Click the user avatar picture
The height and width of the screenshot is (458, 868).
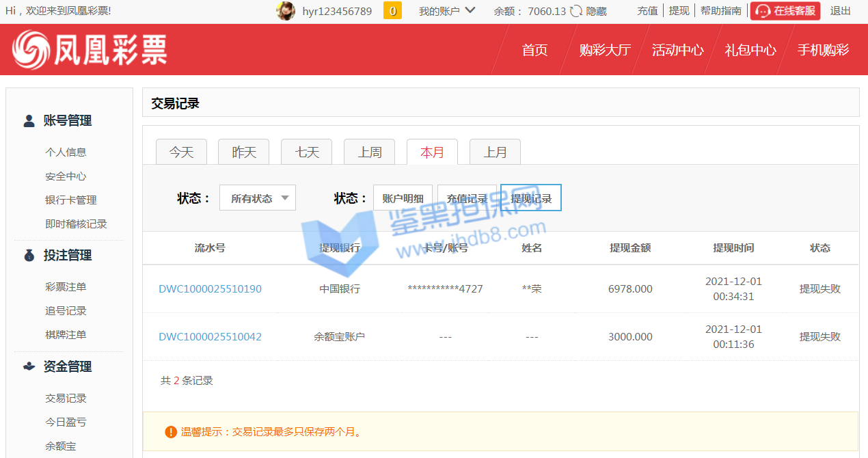point(285,11)
